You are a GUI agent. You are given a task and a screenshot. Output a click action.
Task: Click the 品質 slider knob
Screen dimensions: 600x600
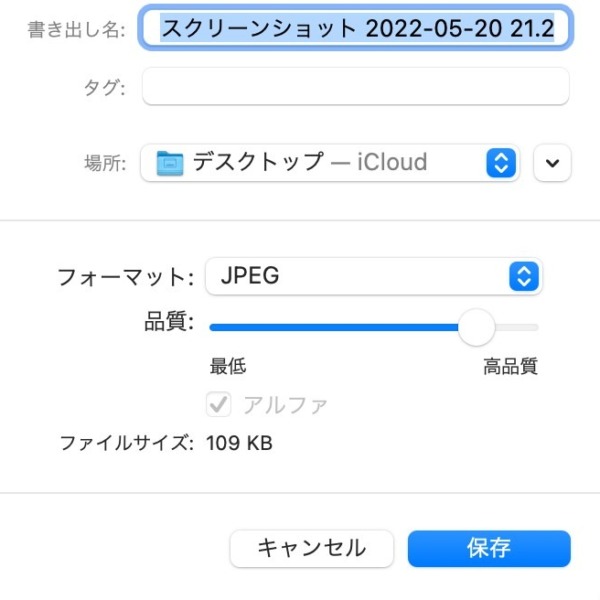[476, 328]
